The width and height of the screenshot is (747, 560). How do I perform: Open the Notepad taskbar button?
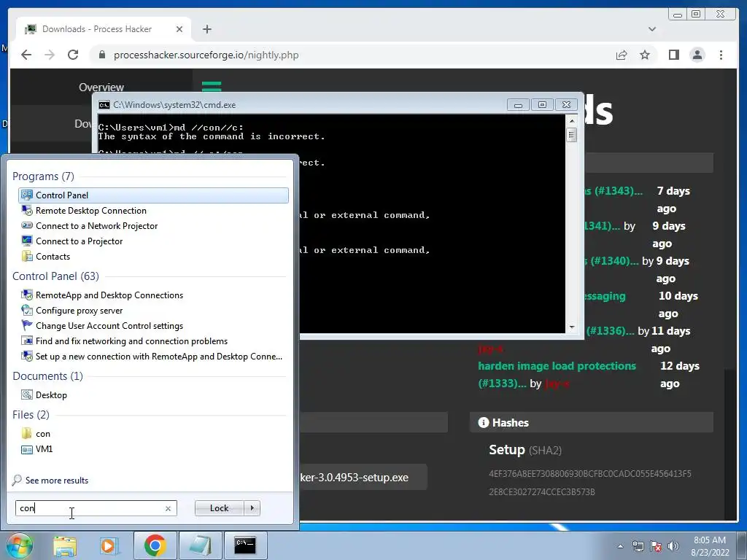pyautogui.click(x=201, y=545)
